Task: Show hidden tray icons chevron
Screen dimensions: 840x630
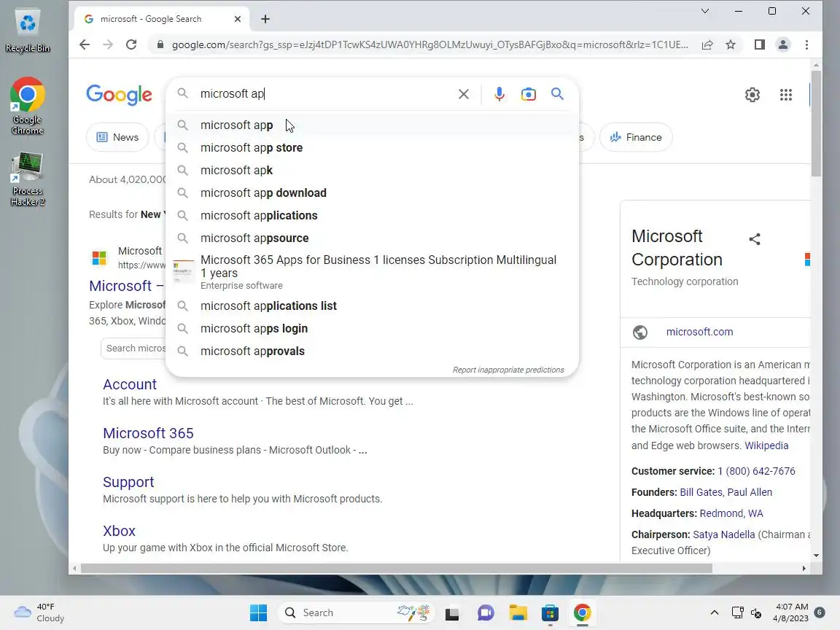Action: 715,612
